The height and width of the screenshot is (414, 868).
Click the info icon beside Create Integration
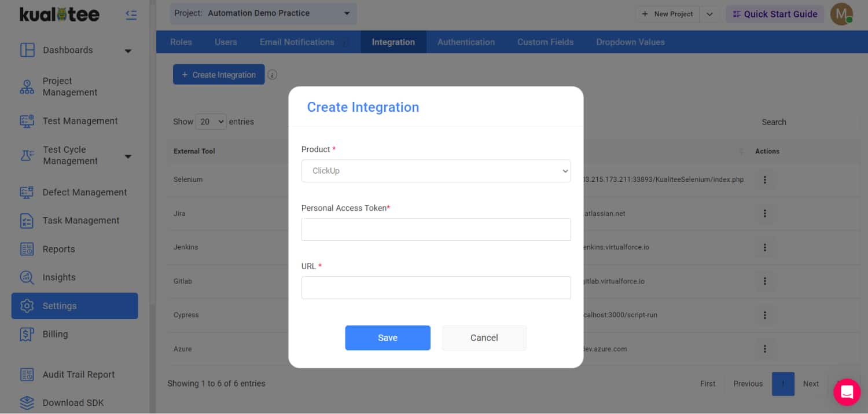(273, 75)
